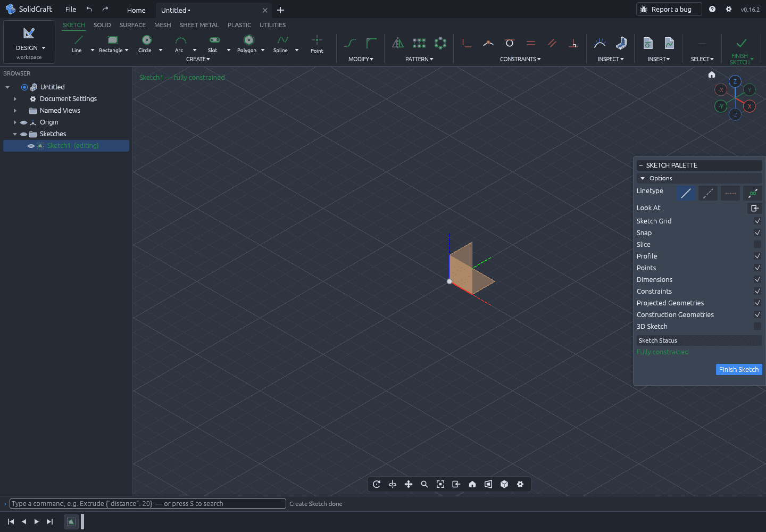Screen dimensions: 766x532
Task: Click the Zoom to Fit icon
Action: tap(440, 484)
